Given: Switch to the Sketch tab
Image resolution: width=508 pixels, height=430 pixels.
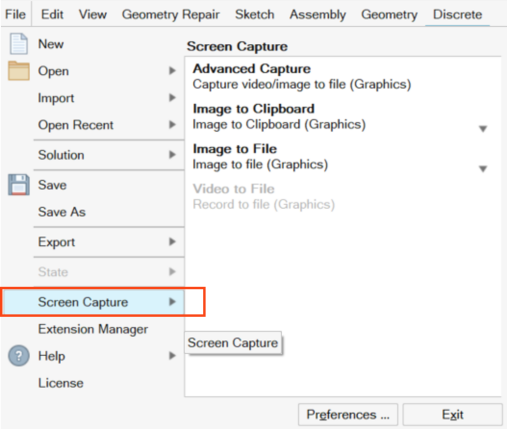Looking at the screenshot, I should (x=255, y=15).
